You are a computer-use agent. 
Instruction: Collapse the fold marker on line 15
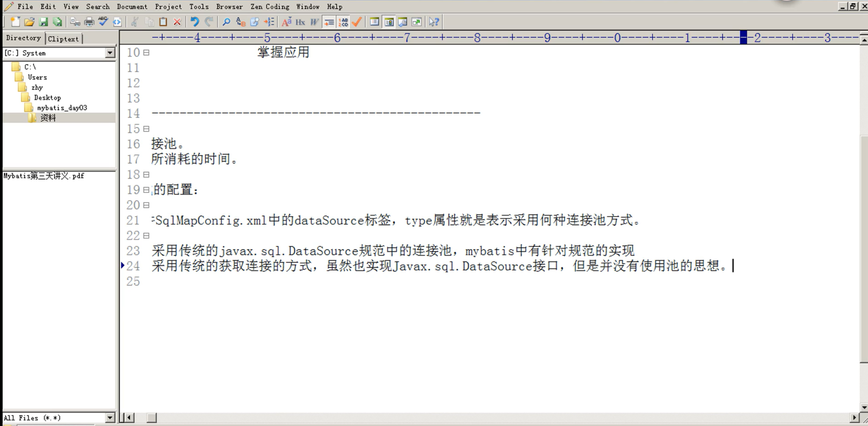[x=146, y=129]
